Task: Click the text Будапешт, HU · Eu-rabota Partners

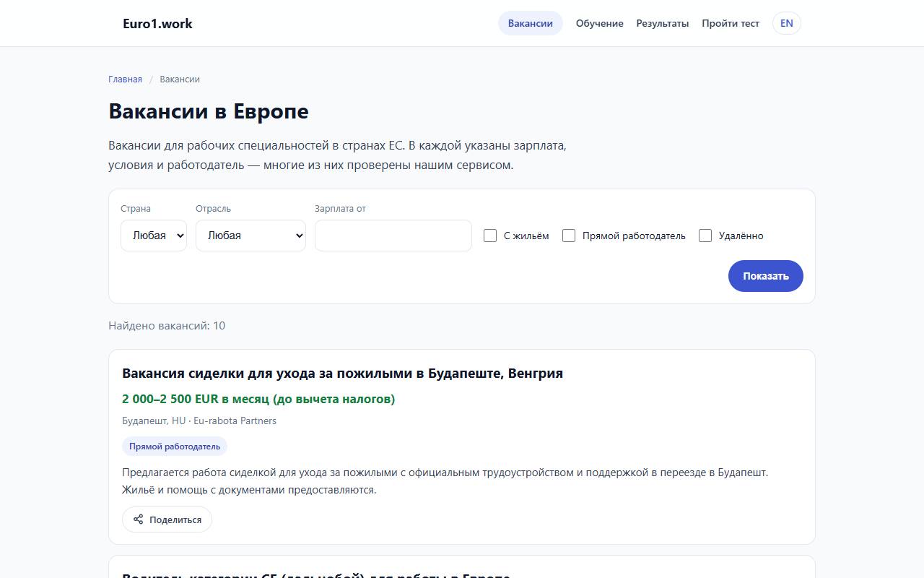Action: [199, 420]
